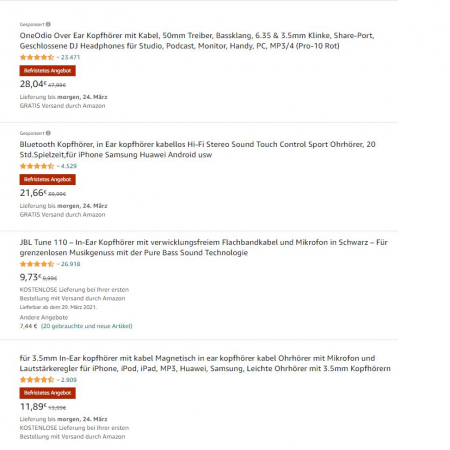
Task: Click Befristetes Angebot badge above 11,89€ price
Action: tap(48, 393)
